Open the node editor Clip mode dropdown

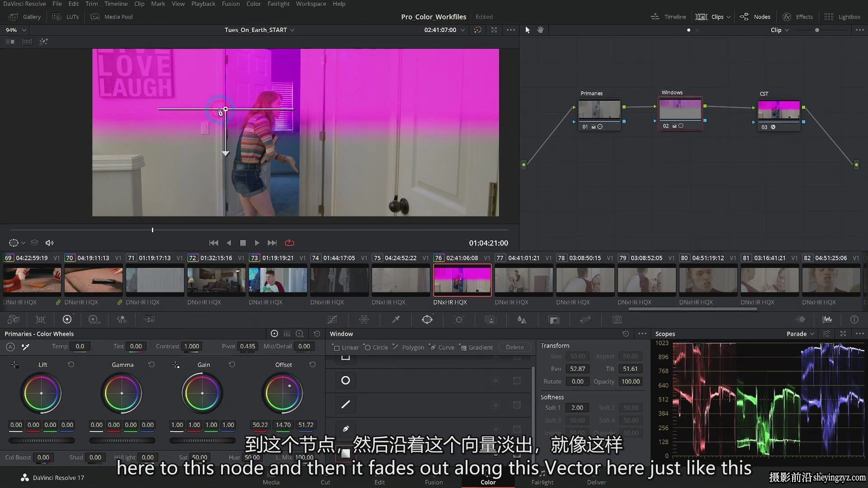click(780, 30)
